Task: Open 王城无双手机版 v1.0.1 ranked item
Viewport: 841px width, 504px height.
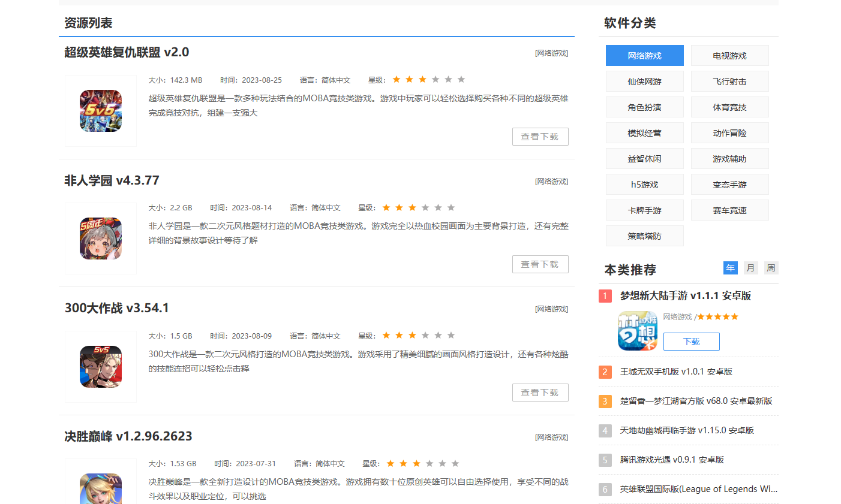Action: point(676,372)
